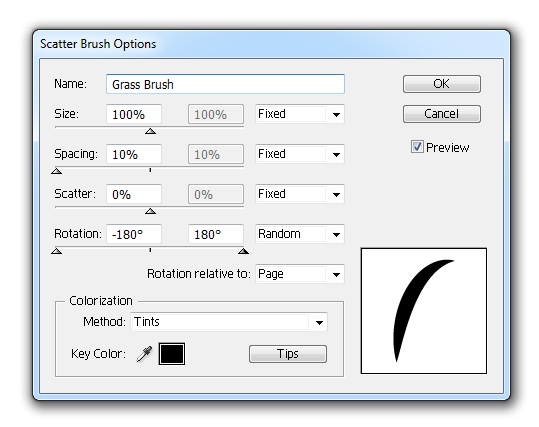This screenshot has height=427, width=539.
Task: Click the Cancel button
Action: point(442,114)
